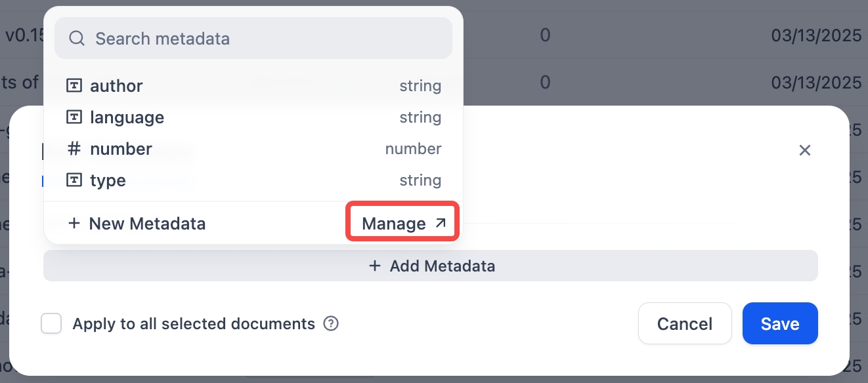Create New Metadata from the dropdown
The image size is (868, 383).
coord(137,224)
